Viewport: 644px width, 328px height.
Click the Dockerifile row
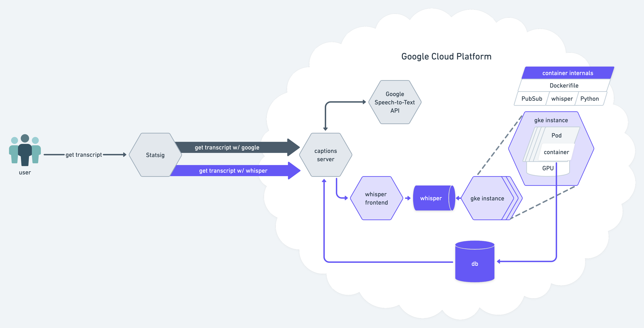click(564, 86)
